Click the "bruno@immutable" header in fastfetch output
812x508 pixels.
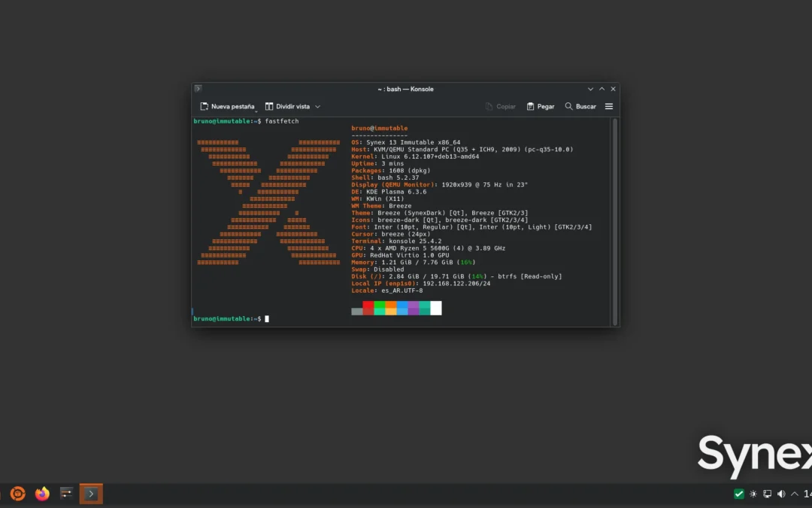click(379, 128)
